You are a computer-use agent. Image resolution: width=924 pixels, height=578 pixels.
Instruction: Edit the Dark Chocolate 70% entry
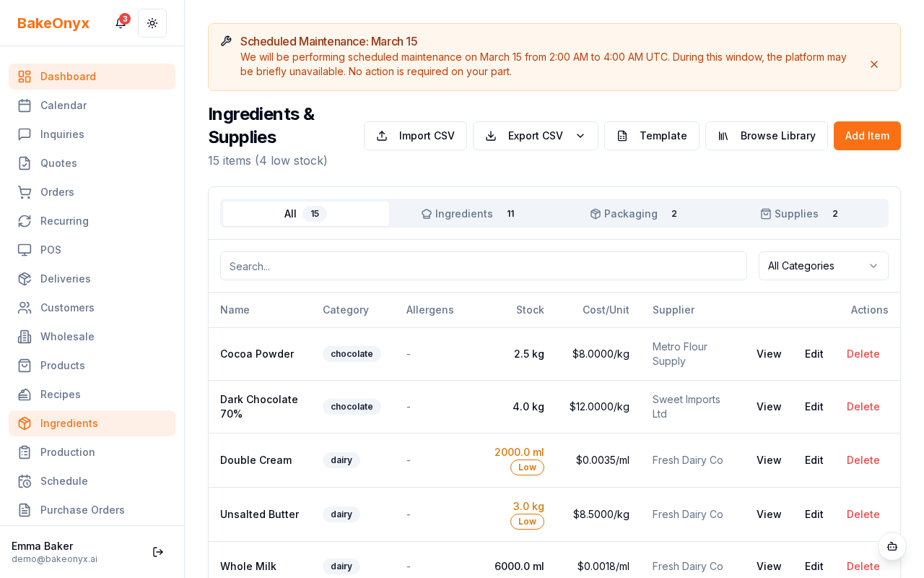click(814, 407)
